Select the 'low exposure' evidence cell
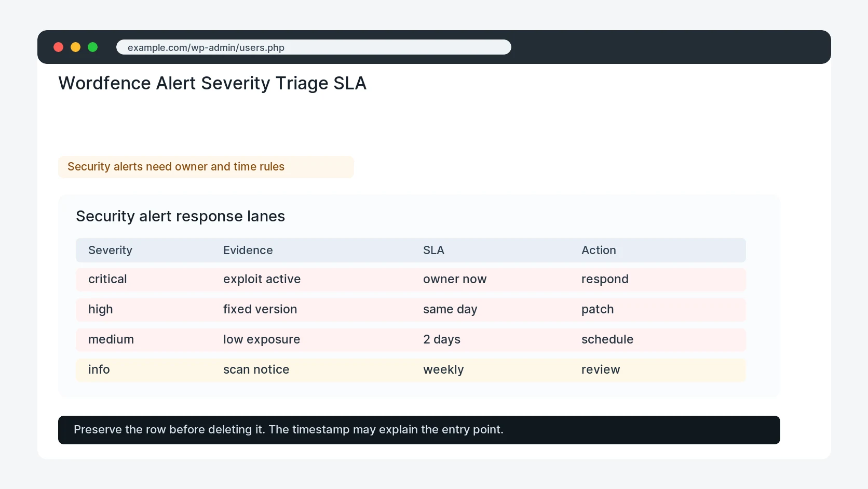The height and width of the screenshot is (489, 868). tap(262, 340)
